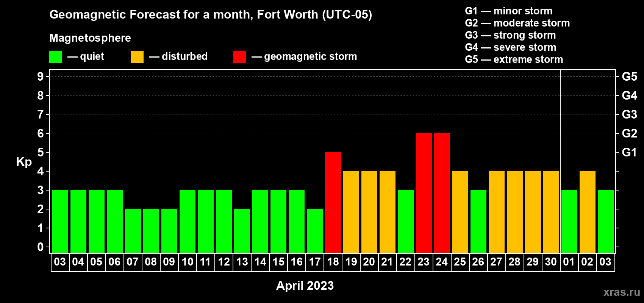Click the date label 12
Viewport: 644px width, 303px height.
coord(224,262)
